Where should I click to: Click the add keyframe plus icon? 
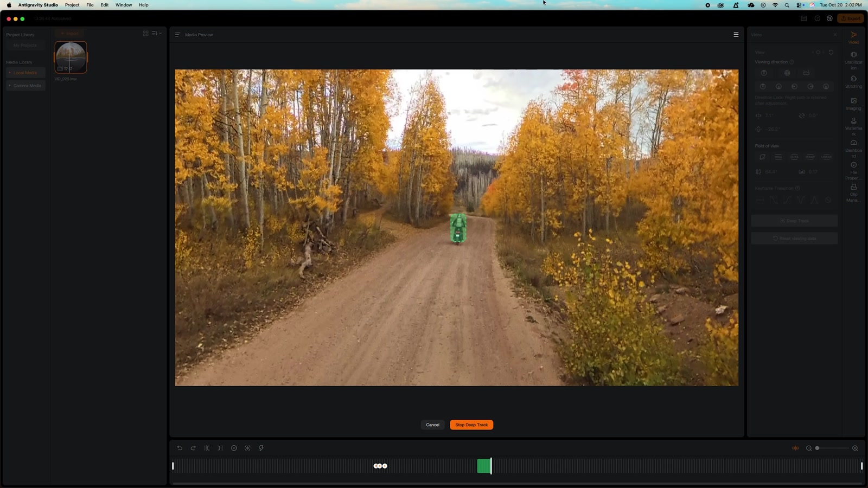pyautogui.click(x=234, y=448)
